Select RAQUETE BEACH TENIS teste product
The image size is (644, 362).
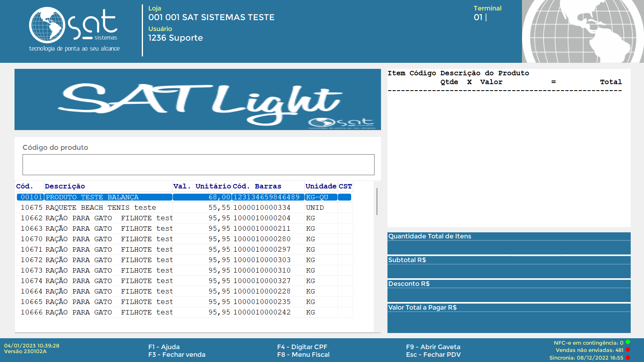(100, 208)
